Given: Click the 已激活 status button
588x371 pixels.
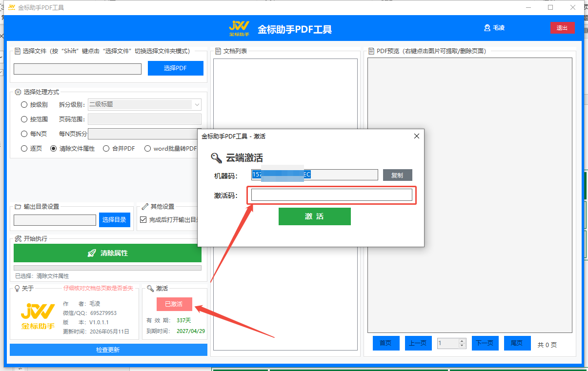Looking at the screenshot, I should pos(174,304).
